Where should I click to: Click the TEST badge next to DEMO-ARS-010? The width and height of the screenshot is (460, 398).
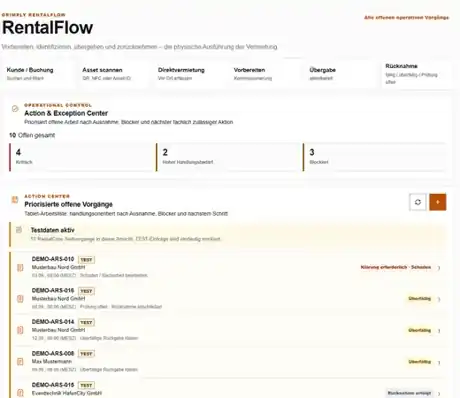point(86,260)
